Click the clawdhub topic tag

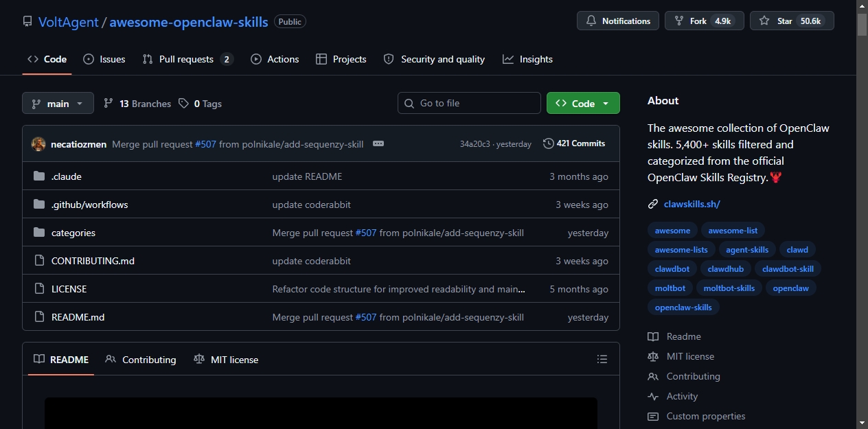pos(725,269)
